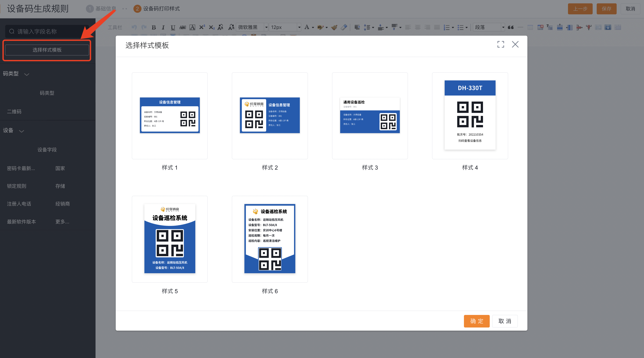Click the delete table icon with red X
644x358 pixels.
(x=540, y=27)
